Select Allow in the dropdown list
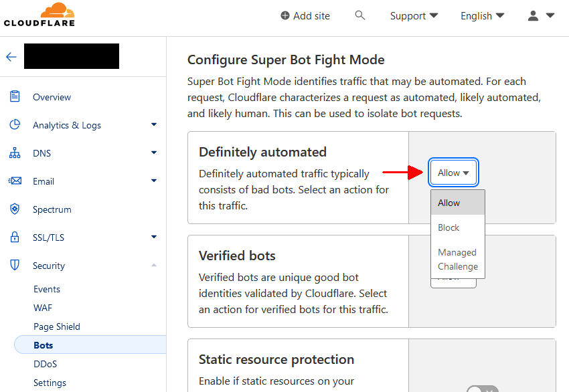 [458, 203]
